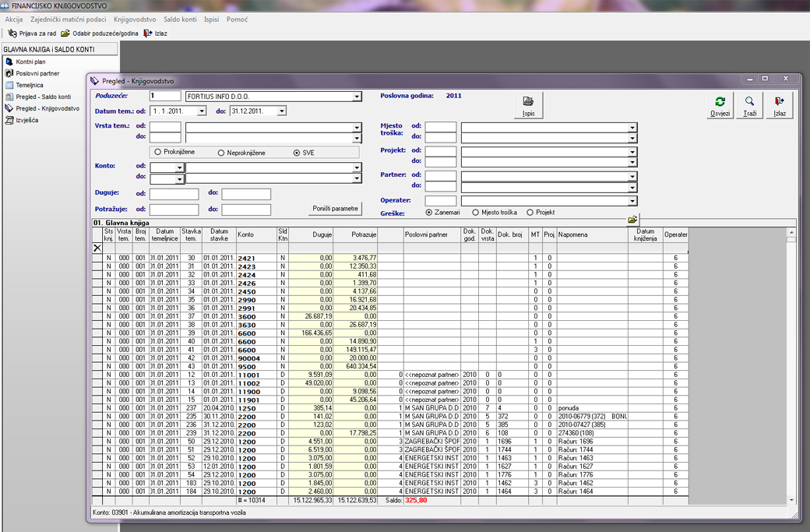Image resolution: width=810 pixels, height=532 pixels.
Task: Select Zanemari under Greške
Action: pyautogui.click(x=429, y=213)
